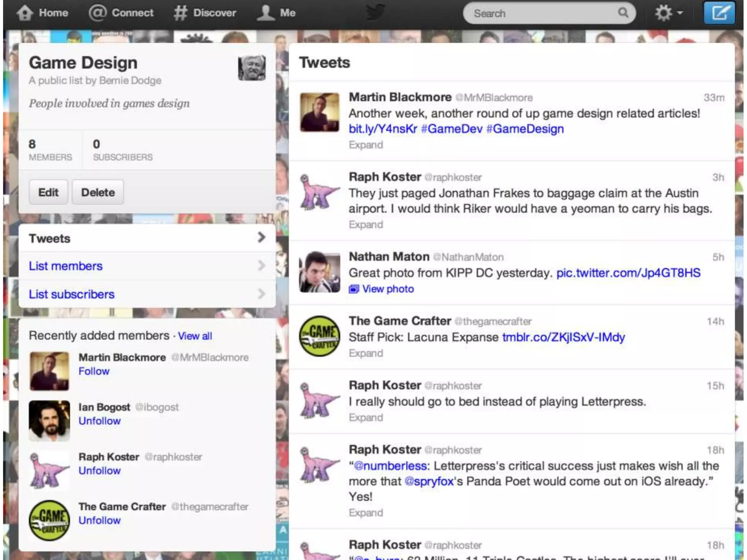This screenshot has width=747, height=560.
Task: Go to the Home tab
Action: [42, 13]
